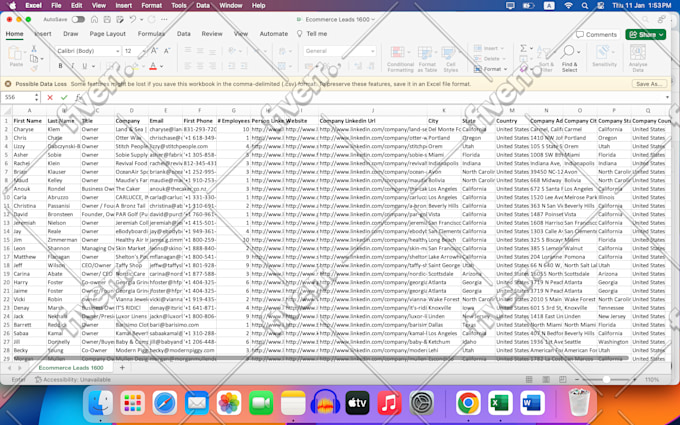680x425 pixels.
Task: Click the formula bar cancel X icon
Action: point(50,98)
